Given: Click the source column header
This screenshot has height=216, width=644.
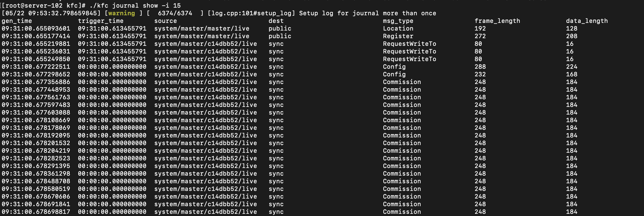Looking at the screenshot, I should pos(165,21).
